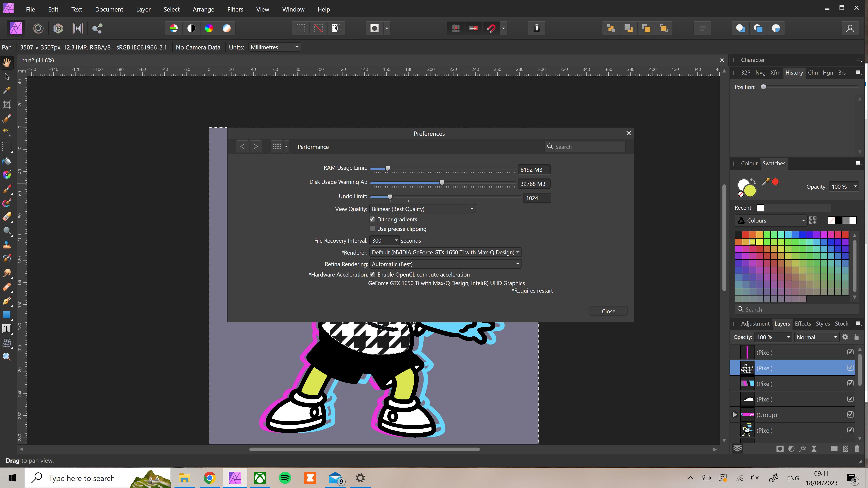Adjust the RAM Usage Limit slider
The width and height of the screenshot is (868, 488).
388,168
